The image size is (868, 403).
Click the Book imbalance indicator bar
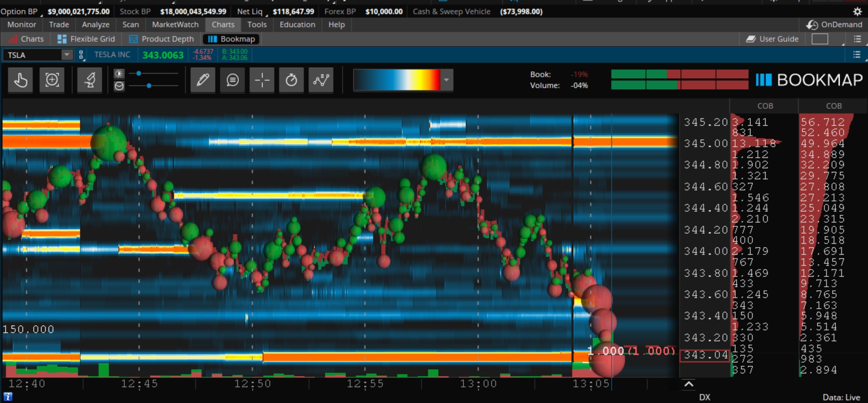pos(679,74)
